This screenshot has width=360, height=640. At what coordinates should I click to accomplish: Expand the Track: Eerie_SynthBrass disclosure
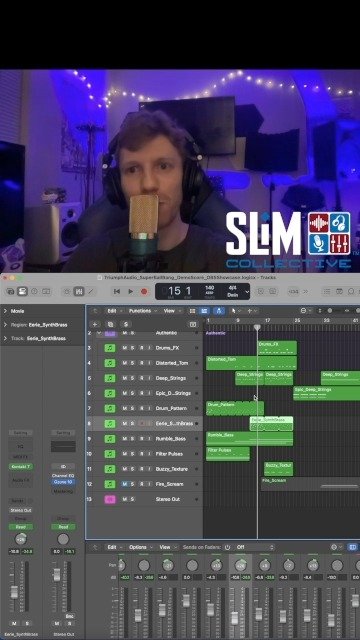click(x=5, y=338)
